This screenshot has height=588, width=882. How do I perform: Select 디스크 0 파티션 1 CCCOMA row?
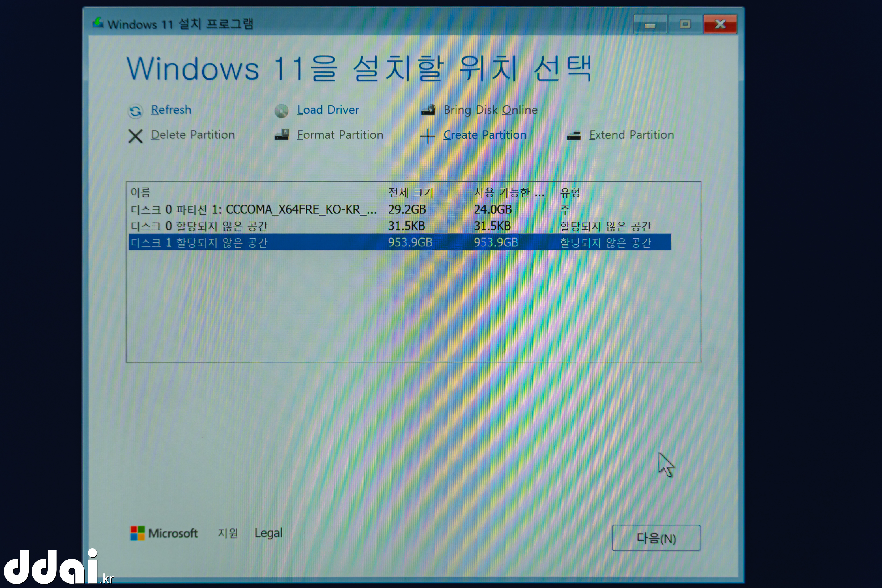tap(254, 209)
